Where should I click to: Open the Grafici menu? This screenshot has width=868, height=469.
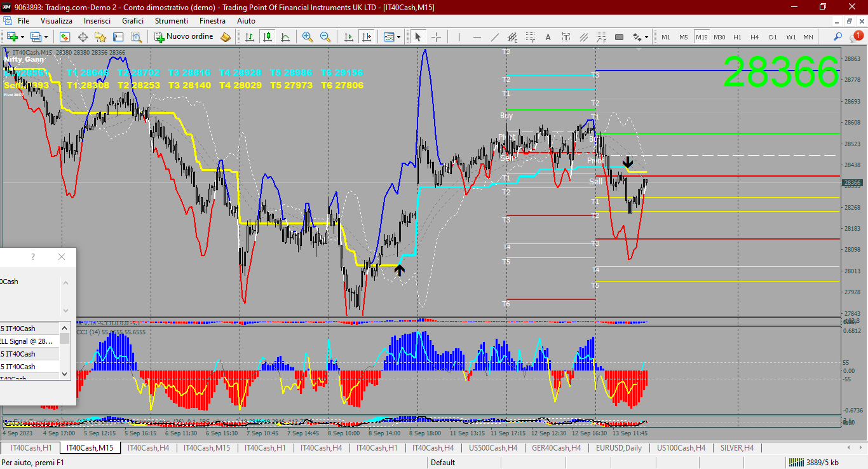click(x=133, y=21)
